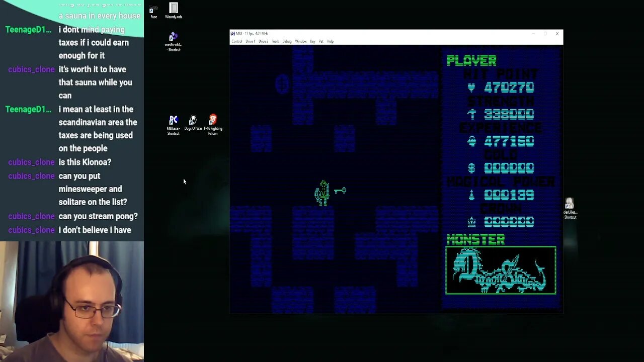The image size is (644, 362).
Task: Click the gold dollar icon
Action: click(x=471, y=168)
